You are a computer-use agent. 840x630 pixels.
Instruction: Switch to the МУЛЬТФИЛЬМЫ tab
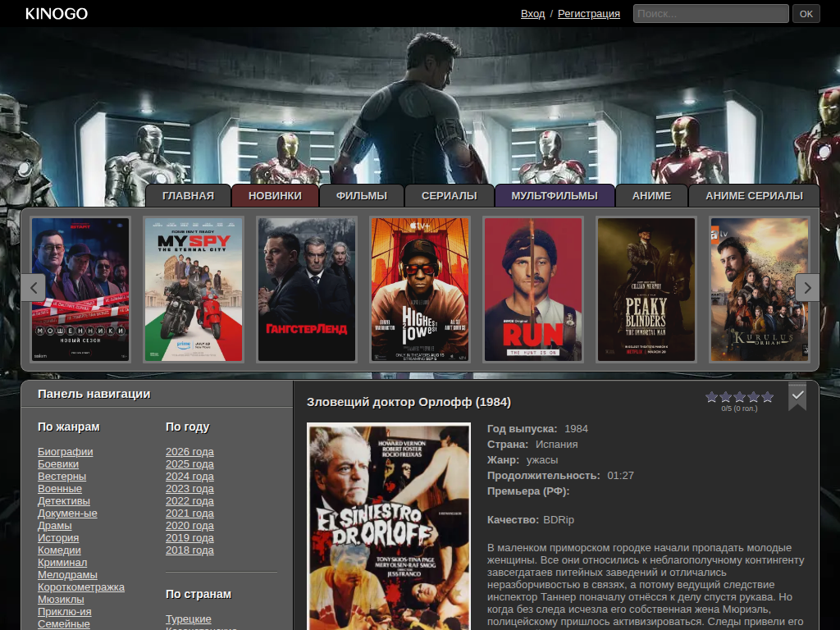(555, 196)
